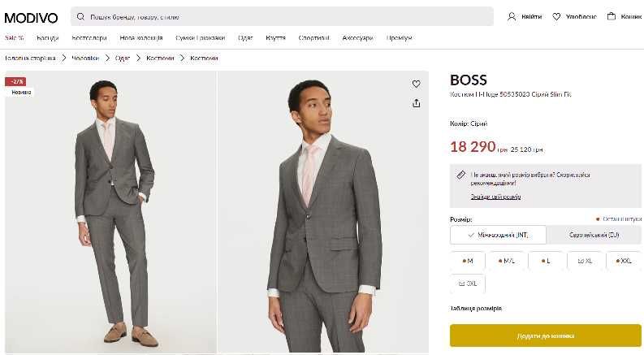Select size XXL
The width and height of the screenshot is (644, 355).
(x=622, y=261)
